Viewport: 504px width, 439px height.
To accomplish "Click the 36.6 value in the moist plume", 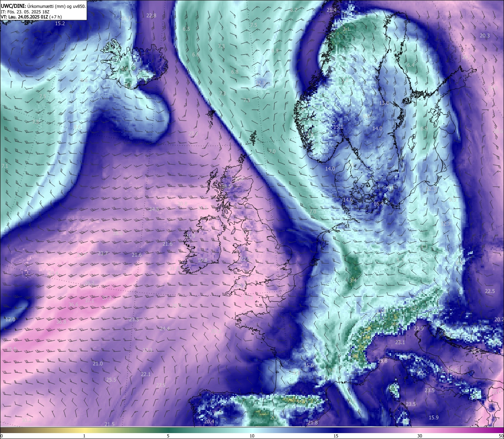I will pos(73,305).
